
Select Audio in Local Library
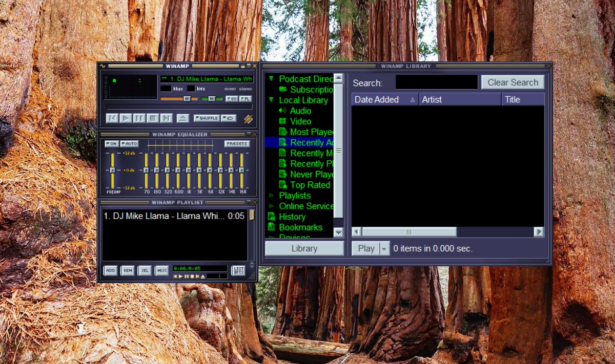tap(295, 111)
